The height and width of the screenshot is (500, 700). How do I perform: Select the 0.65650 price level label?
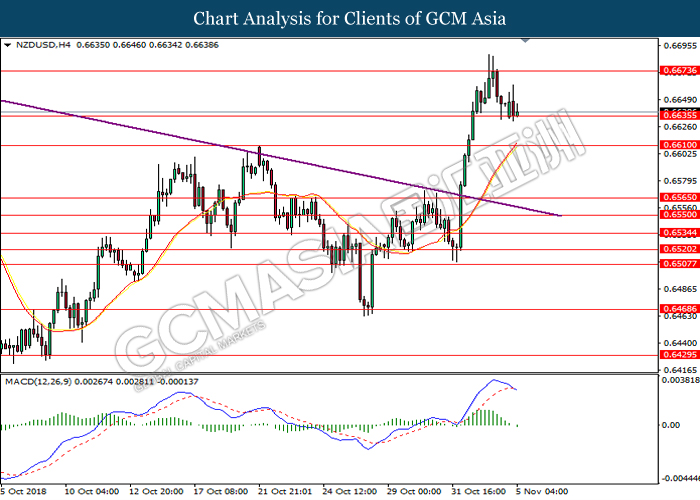click(679, 197)
